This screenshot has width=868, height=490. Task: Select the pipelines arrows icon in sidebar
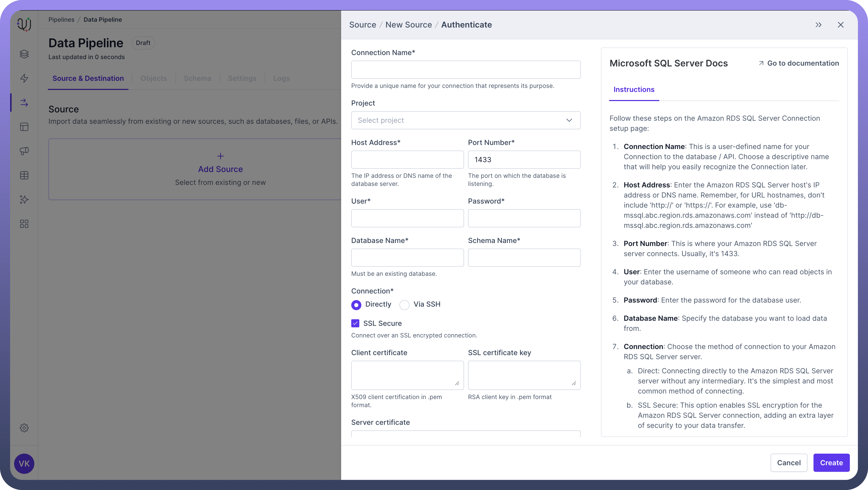[x=24, y=103]
